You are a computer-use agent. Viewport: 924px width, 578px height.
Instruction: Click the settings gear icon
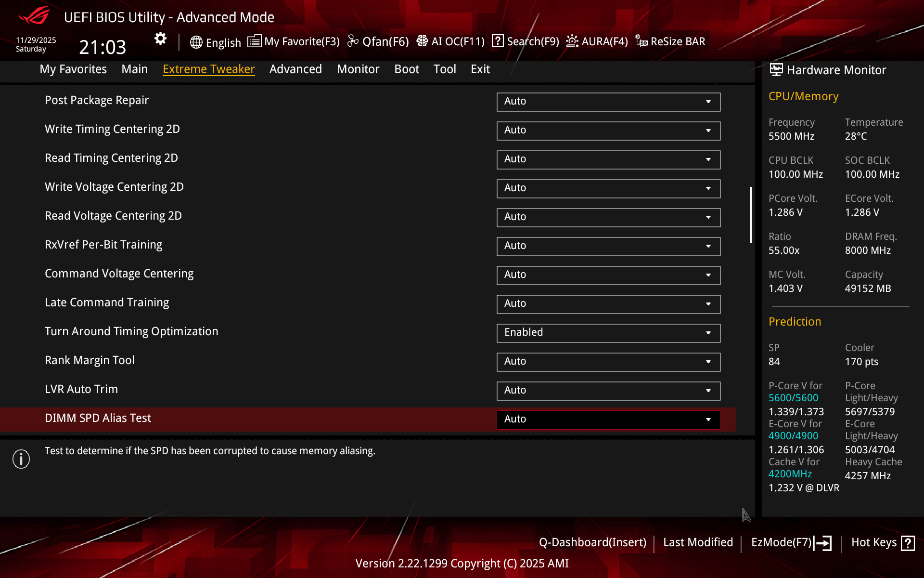160,39
